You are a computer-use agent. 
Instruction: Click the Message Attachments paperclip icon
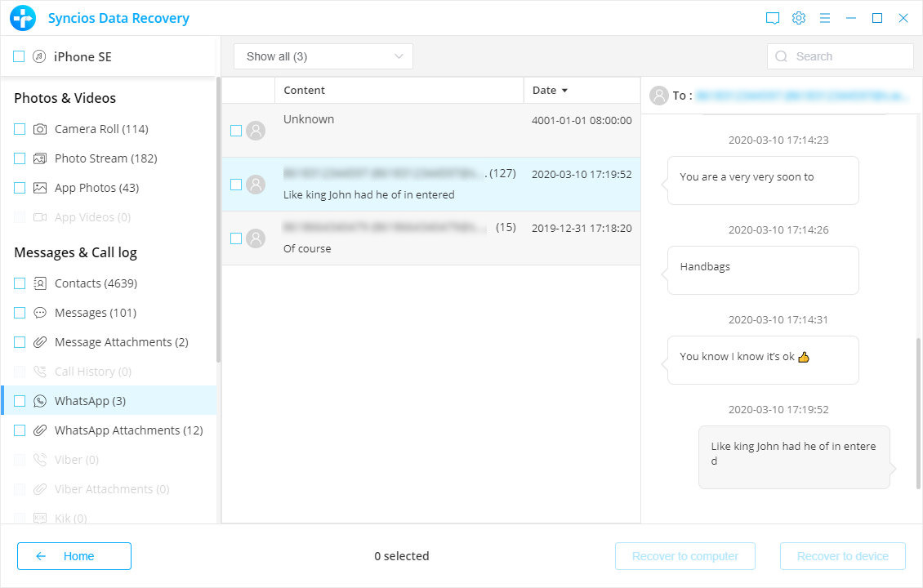[x=39, y=342]
